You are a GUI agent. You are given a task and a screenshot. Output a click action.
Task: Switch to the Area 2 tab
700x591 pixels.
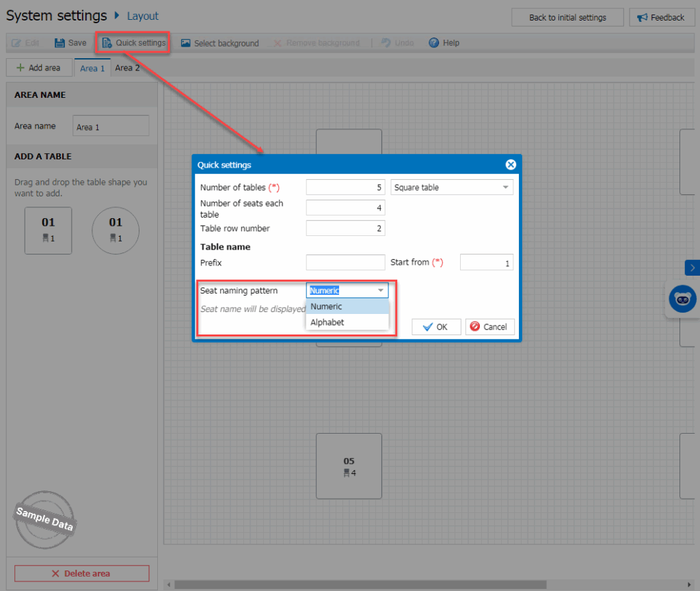pos(127,68)
